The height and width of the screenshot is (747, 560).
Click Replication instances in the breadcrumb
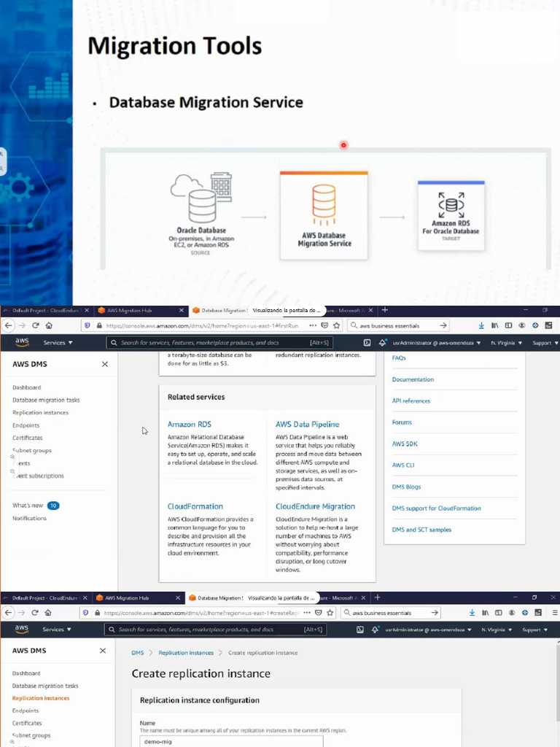pos(186,653)
